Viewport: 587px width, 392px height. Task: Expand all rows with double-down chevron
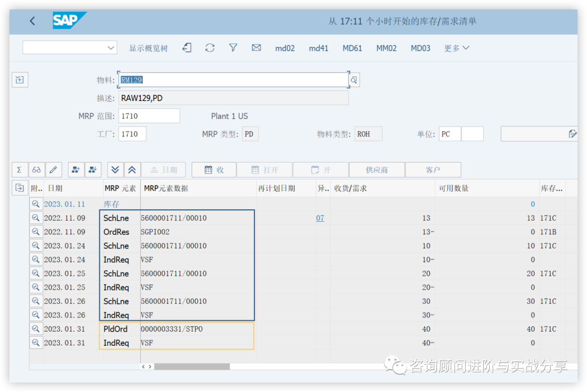pos(115,170)
